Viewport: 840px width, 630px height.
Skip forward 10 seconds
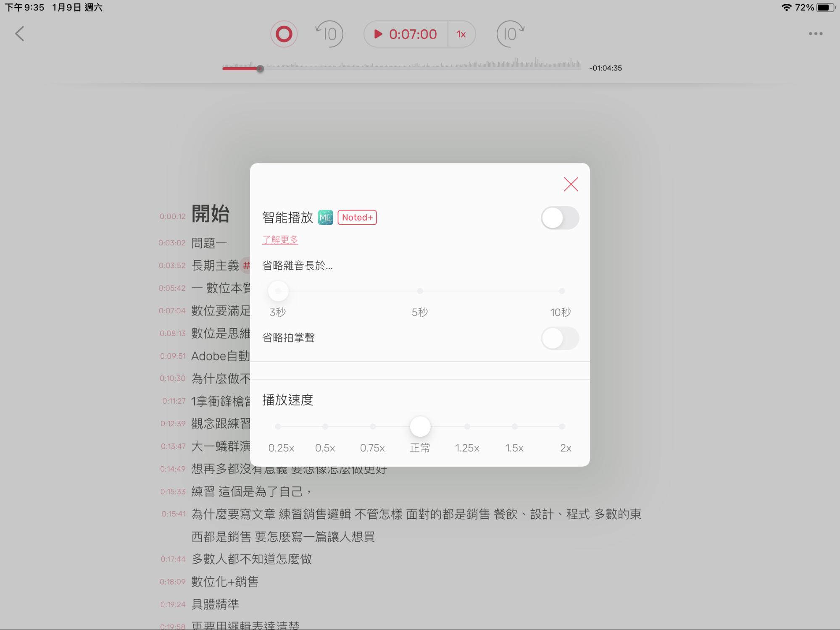[510, 34]
